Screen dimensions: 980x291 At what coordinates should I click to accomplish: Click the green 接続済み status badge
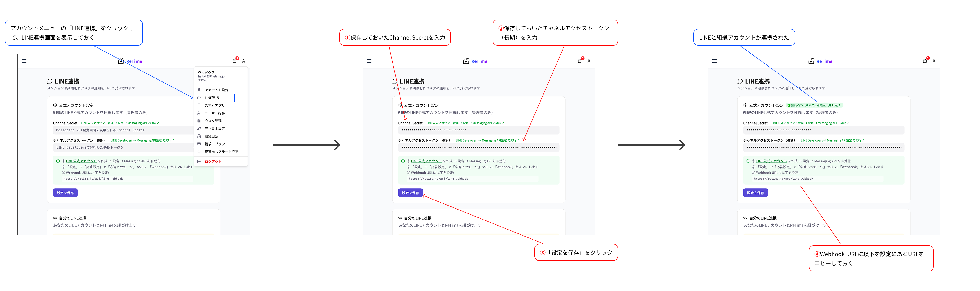click(814, 105)
